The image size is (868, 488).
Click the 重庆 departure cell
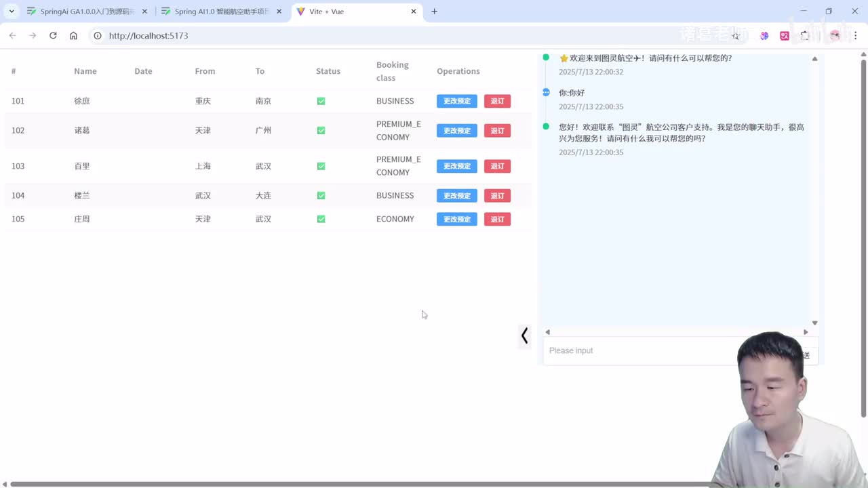tap(203, 101)
